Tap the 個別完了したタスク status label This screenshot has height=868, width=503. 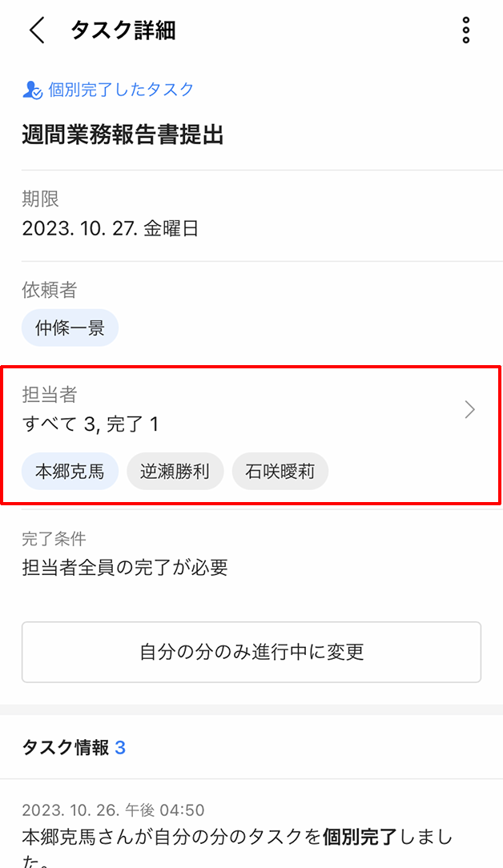click(121, 90)
